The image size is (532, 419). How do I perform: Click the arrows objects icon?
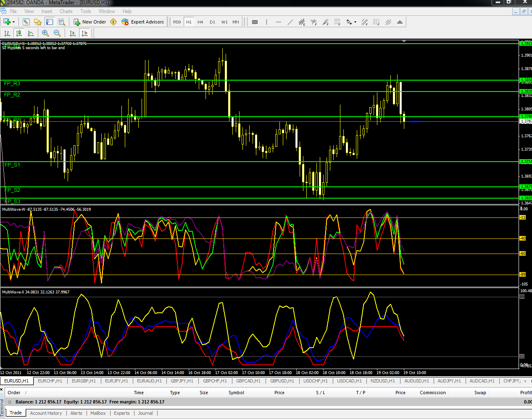click(349, 22)
